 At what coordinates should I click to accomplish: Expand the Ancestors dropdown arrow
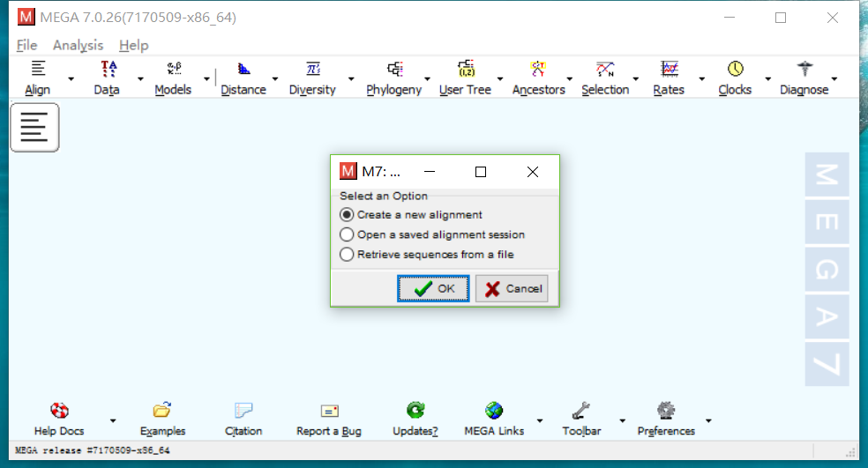pos(570,79)
